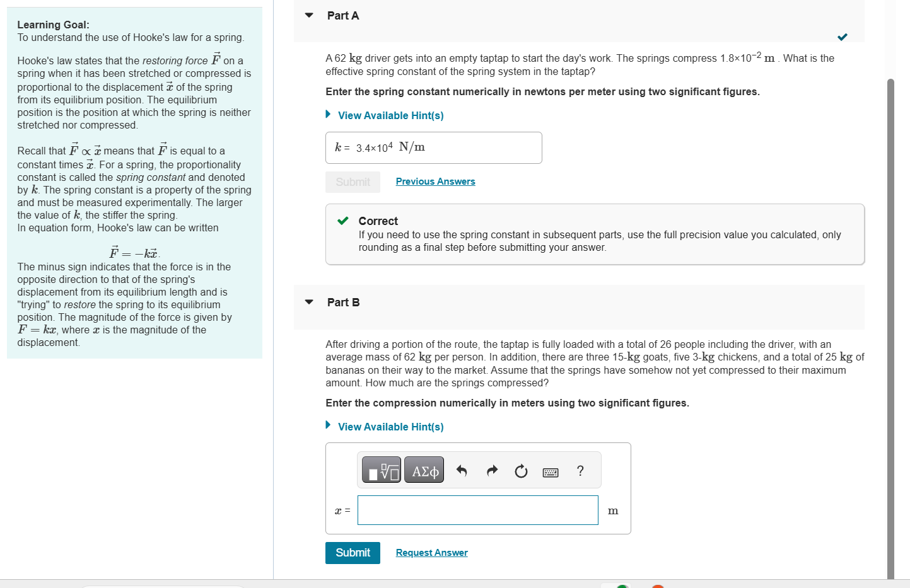Open the Greek symbols ΑΣφ palette
Viewport: 910px width, 588px height.
pos(424,470)
